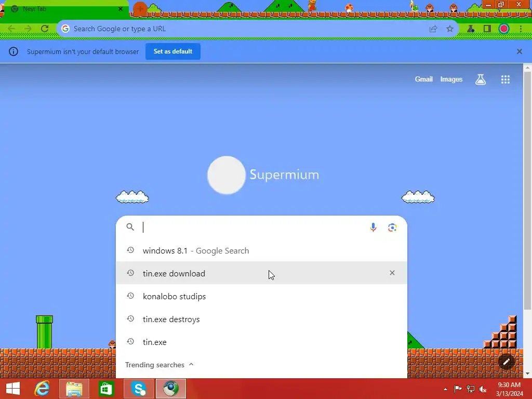Open Internet Explorer from the taskbar
The width and height of the screenshot is (532, 399).
click(x=43, y=389)
